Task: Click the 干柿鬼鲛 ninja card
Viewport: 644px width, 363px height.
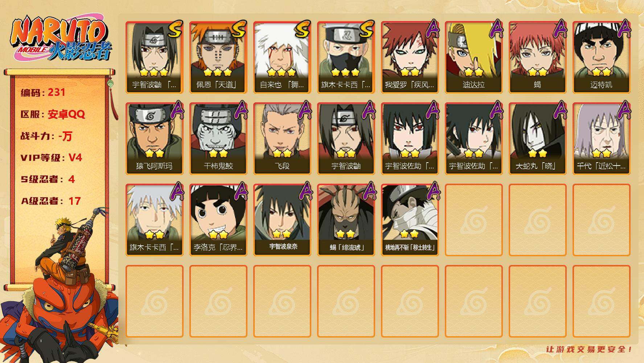Action: pyautogui.click(x=218, y=139)
